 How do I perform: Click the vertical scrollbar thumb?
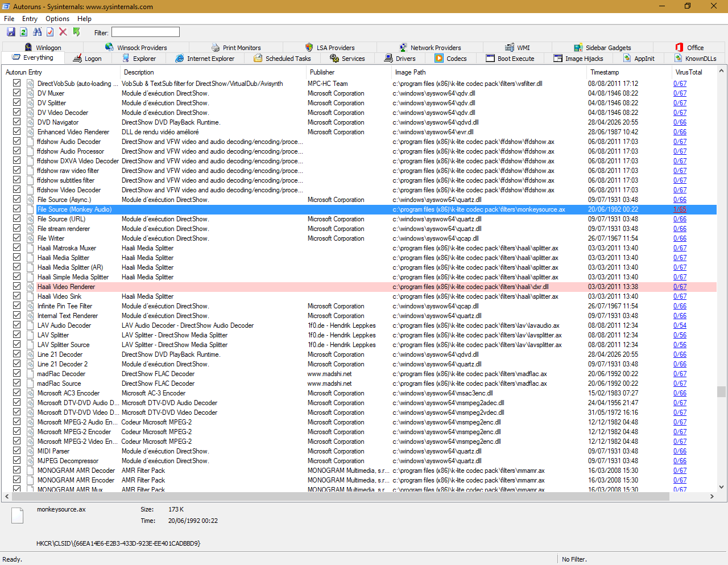(x=721, y=391)
